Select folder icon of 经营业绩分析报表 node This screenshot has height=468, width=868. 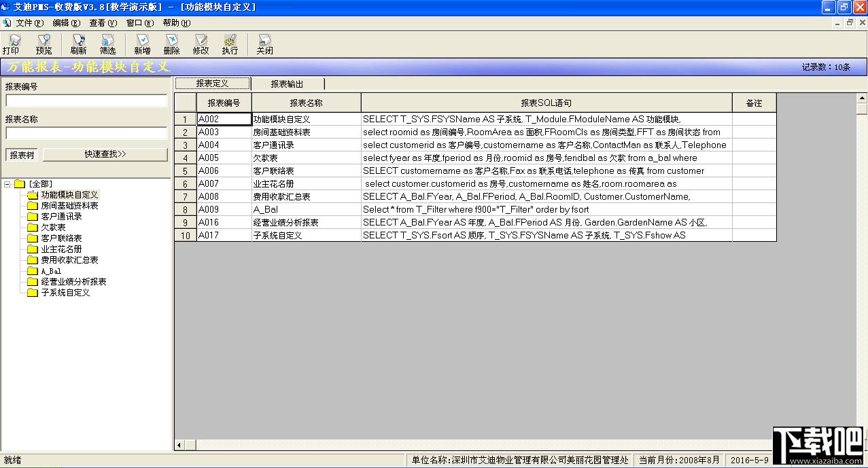[x=33, y=282]
